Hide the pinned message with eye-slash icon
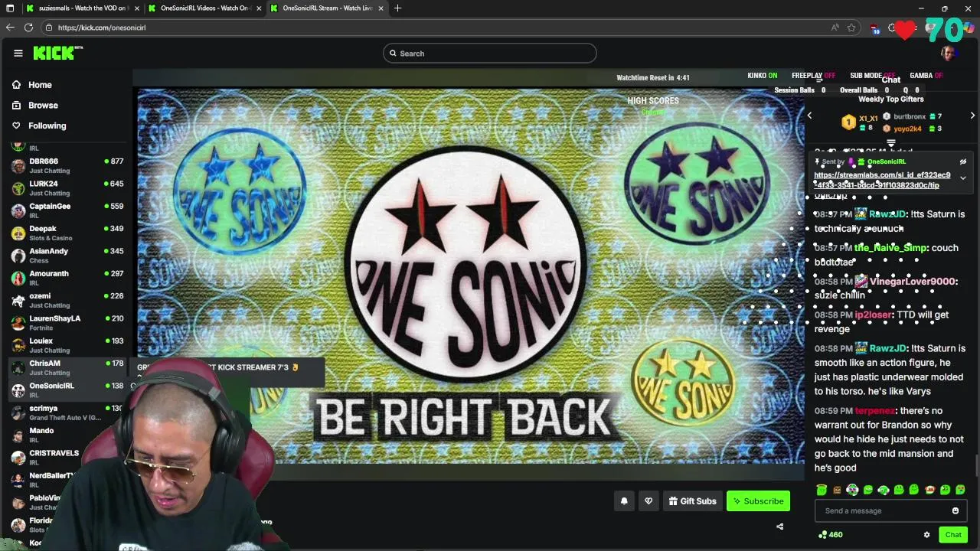 point(962,161)
